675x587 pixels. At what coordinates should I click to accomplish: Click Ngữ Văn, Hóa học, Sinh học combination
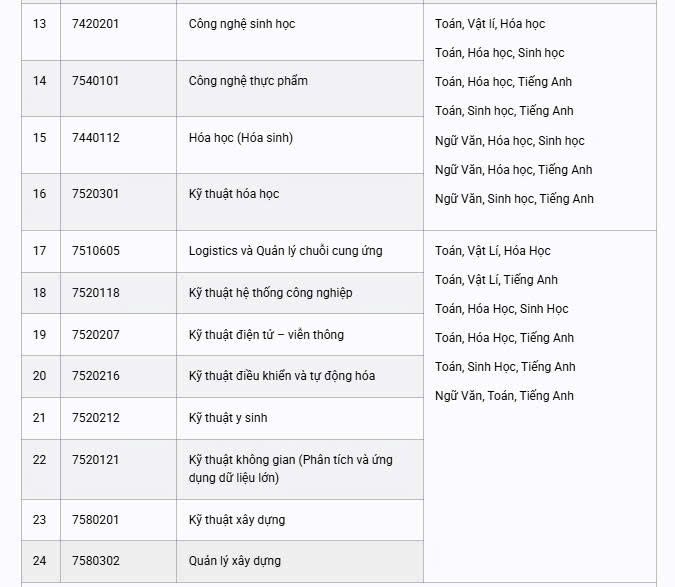coord(510,141)
